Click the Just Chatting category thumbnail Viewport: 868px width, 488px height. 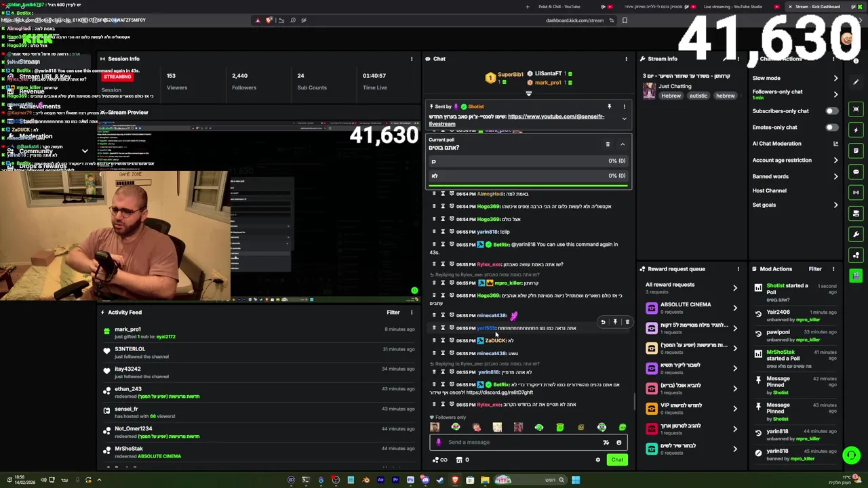[x=649, y=90]
